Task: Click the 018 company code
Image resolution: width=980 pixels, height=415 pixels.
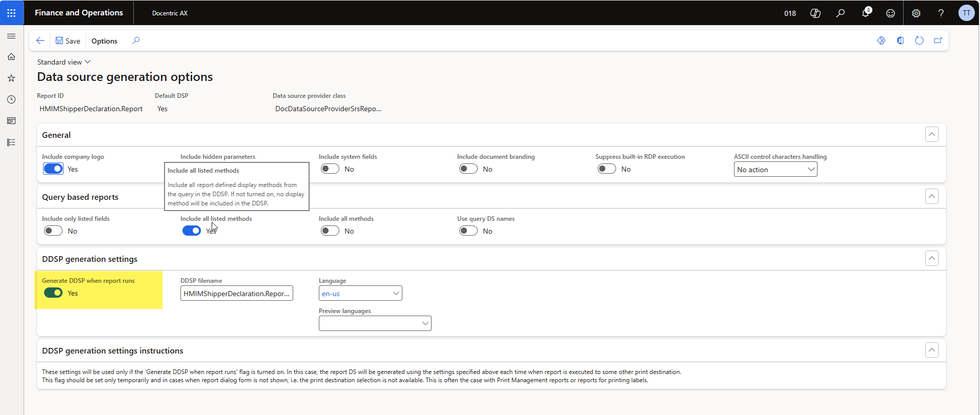Action: coord(790,13)
